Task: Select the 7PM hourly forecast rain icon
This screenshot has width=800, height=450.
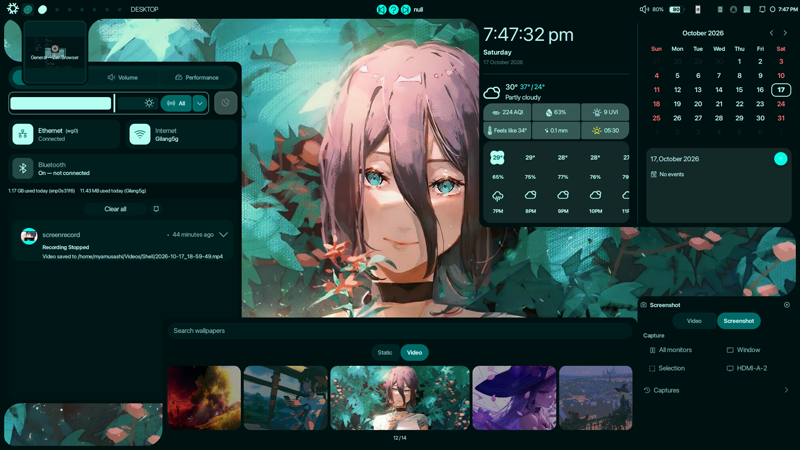Action: point(497,195)
